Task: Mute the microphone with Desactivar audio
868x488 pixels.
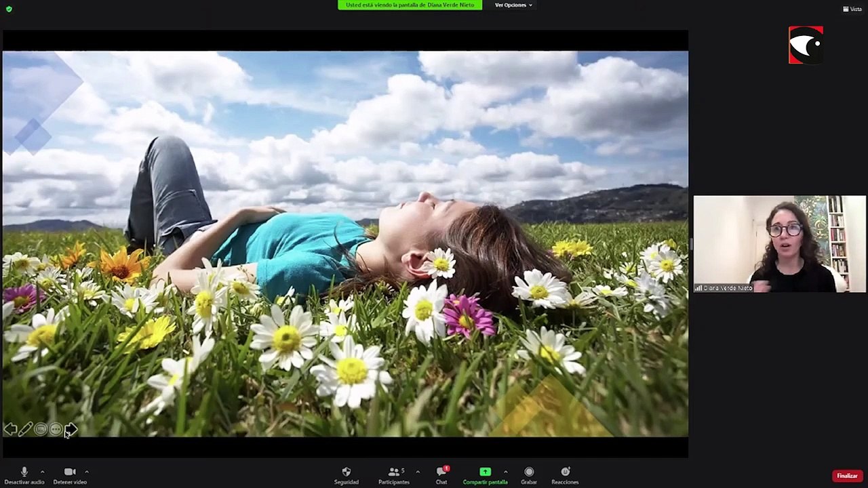Action: click(x=24, y=476)
